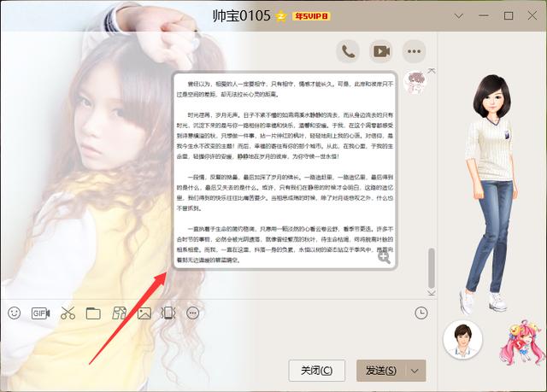Open the round more-tools icon in toolbar

pos(193,313)
